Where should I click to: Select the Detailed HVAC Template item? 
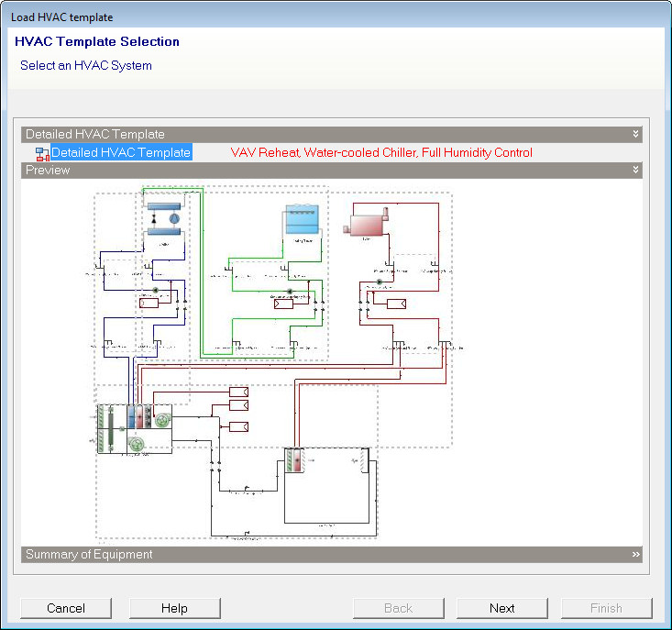coord(121,153)
